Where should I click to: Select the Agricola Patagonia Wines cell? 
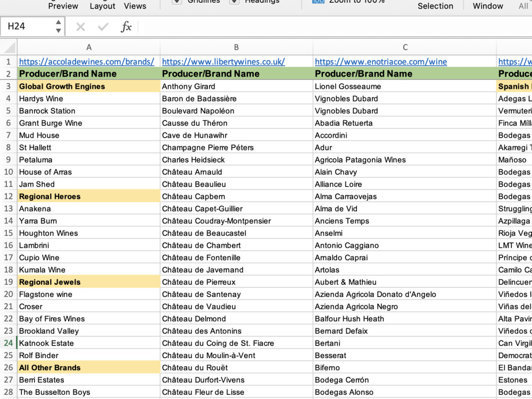(x=405, y=160)
